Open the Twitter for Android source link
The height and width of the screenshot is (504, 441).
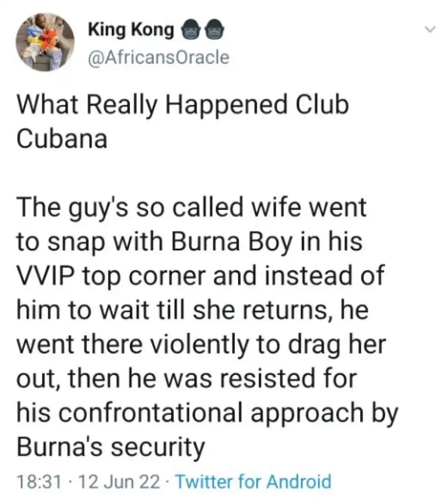pos(253,481)
